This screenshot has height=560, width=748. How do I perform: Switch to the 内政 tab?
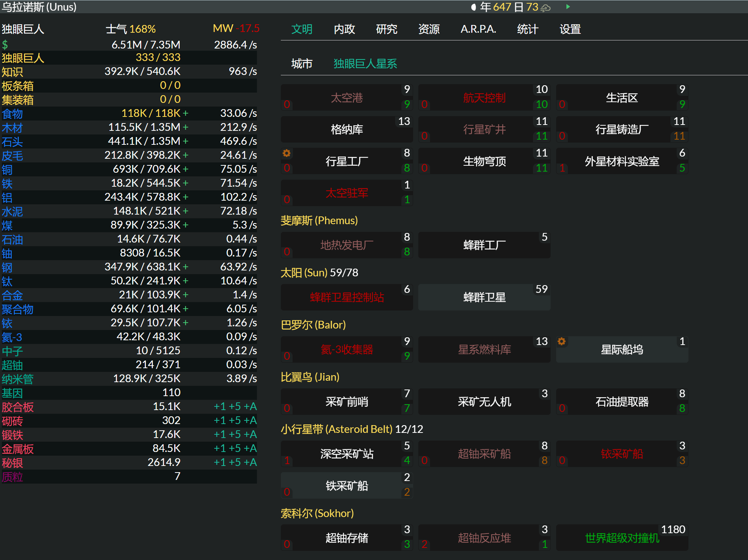coord(344,29)
